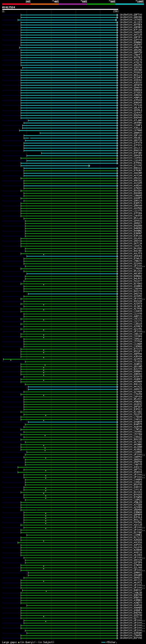Select the UniRef100_Q8GZN2 label
The image size is (146, 644).
[131, 50]
